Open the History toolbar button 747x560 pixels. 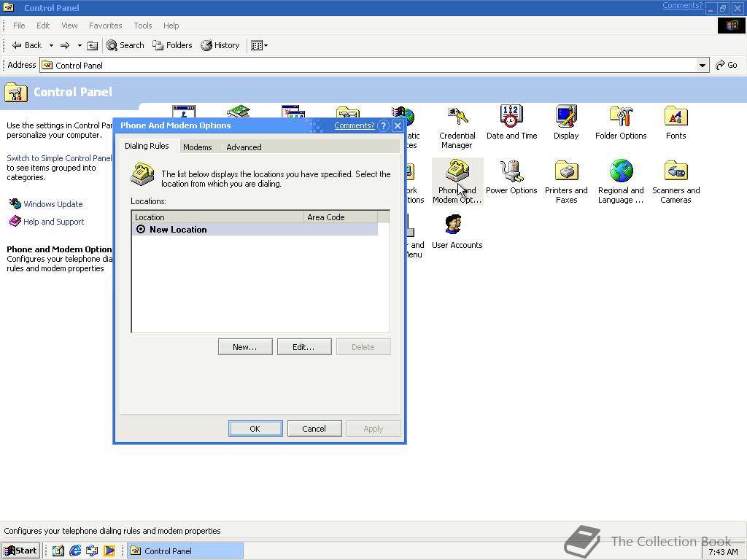point(220,45)
